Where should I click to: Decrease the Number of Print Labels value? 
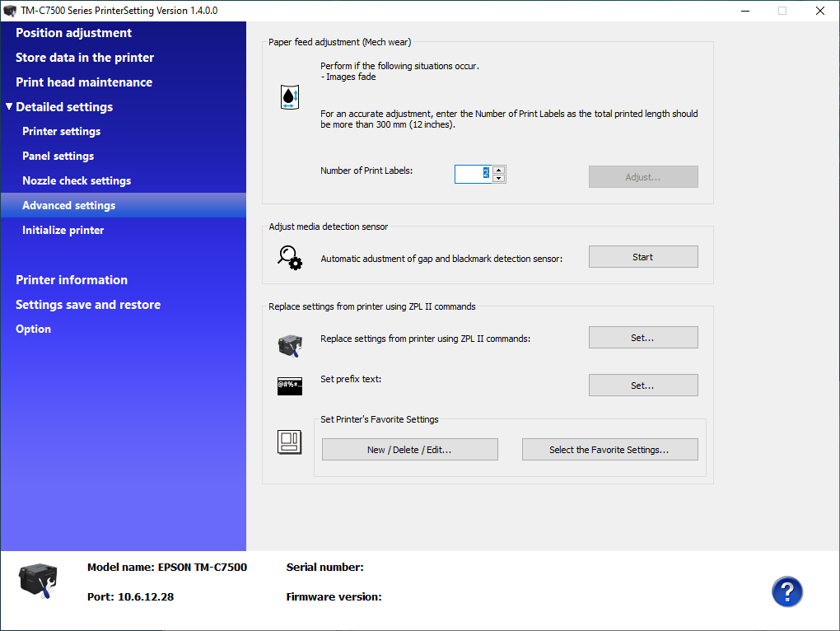[499, 179]
